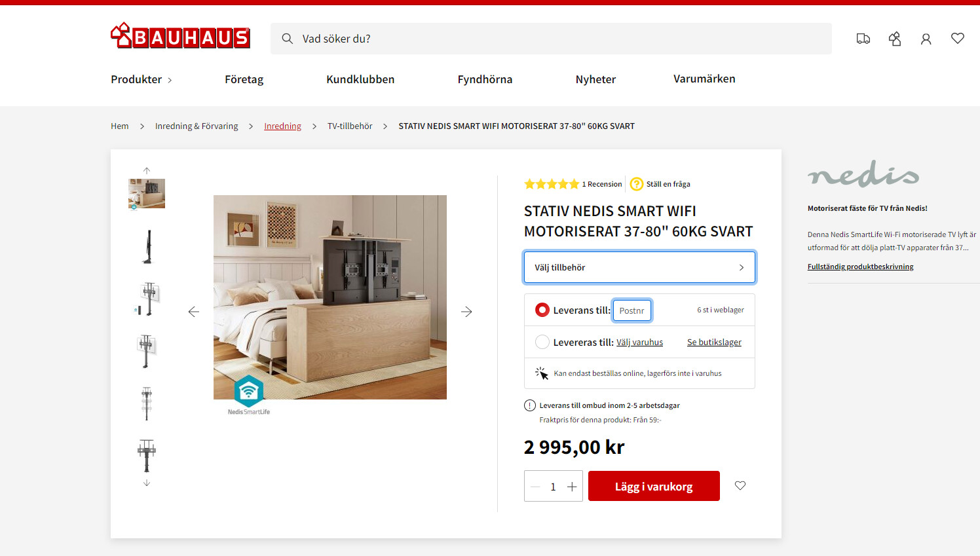
Task: Open the user account icon
Action: (926, 39)
